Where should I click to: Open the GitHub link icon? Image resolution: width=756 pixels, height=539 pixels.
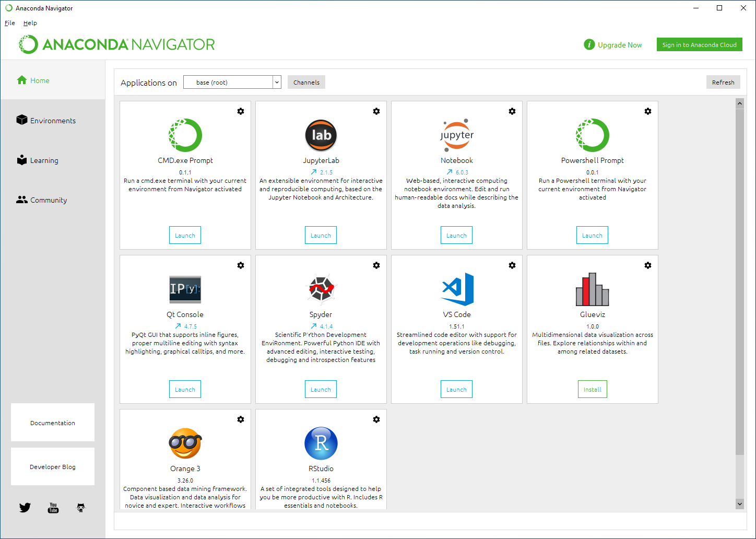tap(81, 508)
